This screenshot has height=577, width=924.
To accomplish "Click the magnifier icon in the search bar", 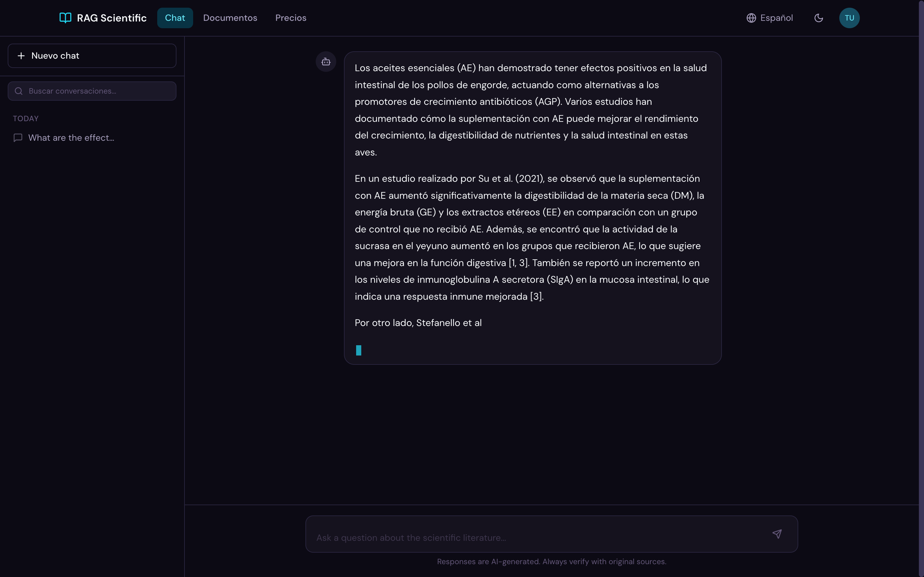I will coord(18,91).
